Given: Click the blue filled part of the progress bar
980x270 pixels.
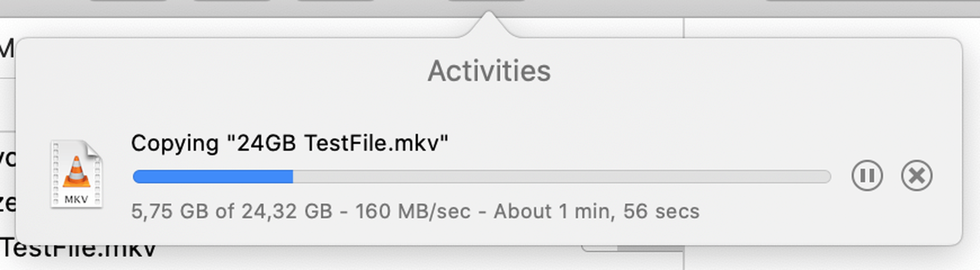Looking at the screenshot, I should click(213, 177).
